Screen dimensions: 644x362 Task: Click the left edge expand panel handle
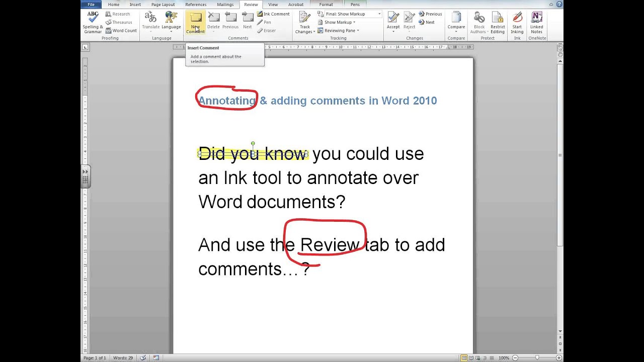point(85,176)
